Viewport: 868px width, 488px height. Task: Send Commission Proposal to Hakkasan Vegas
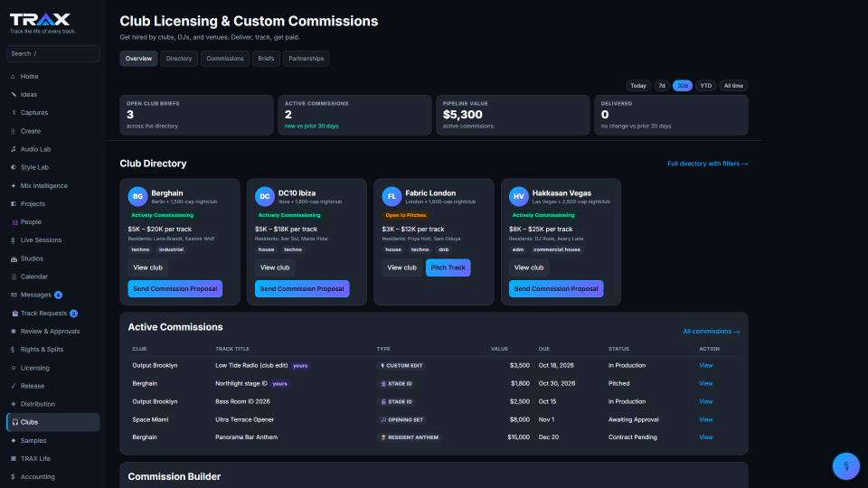pos(556,289)
